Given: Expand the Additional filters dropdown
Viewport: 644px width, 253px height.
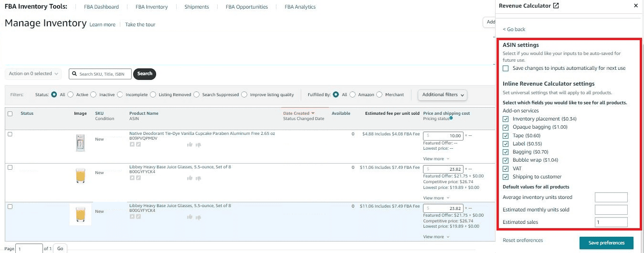Looking at the screenshot, I should pyautogui.click(x=443, y=95).
